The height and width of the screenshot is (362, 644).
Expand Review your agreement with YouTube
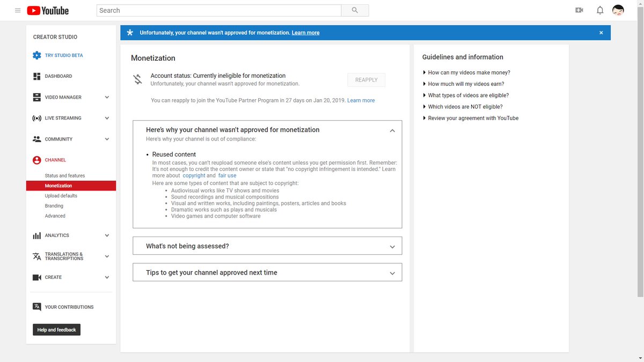471,118
